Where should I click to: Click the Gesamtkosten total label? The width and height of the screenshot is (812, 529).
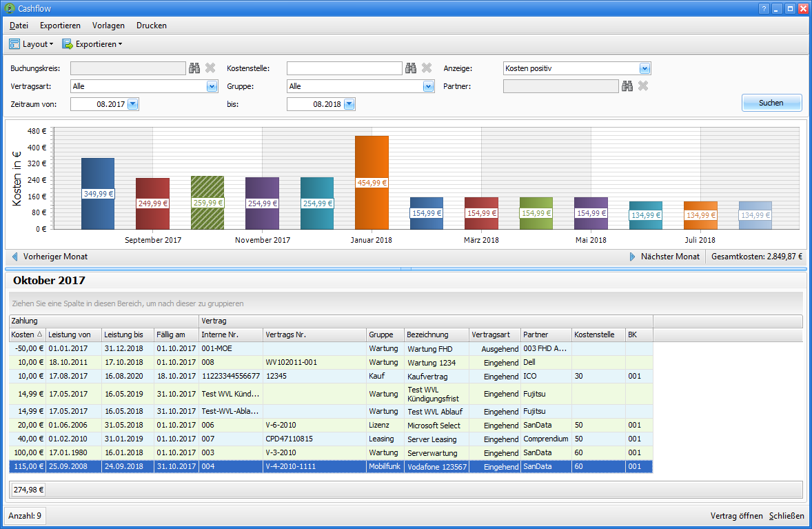tap(756, 257)
